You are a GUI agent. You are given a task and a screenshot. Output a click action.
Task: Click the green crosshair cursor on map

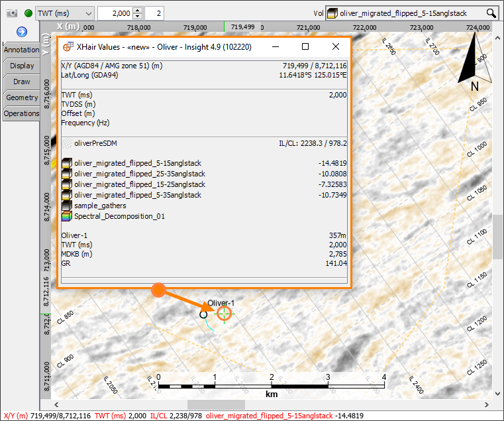(224, 313)
